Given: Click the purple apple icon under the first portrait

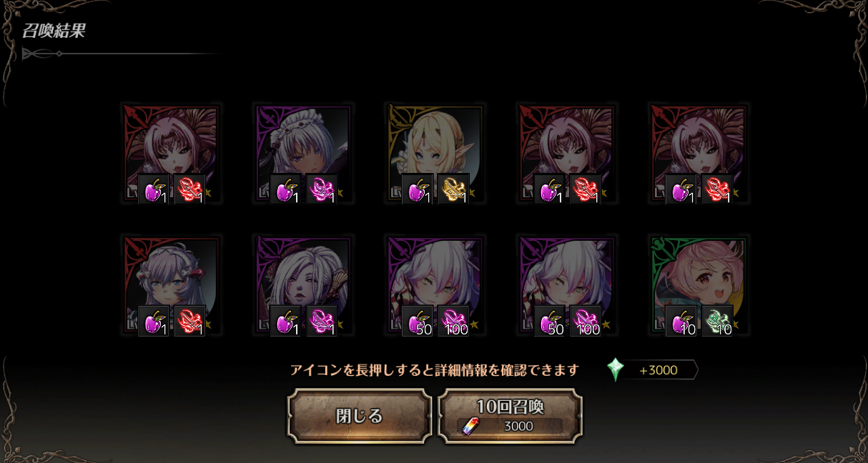Looking at the screenshot, I should [x=153, y=189].
